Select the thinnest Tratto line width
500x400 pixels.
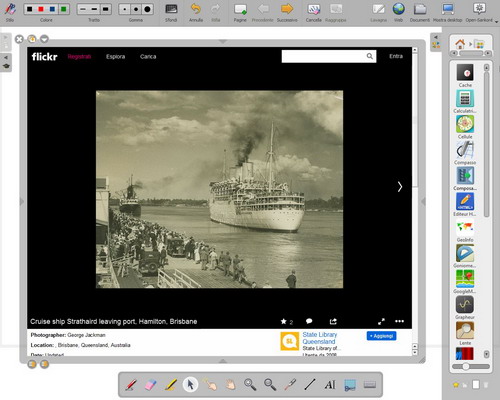pos(83,9)
